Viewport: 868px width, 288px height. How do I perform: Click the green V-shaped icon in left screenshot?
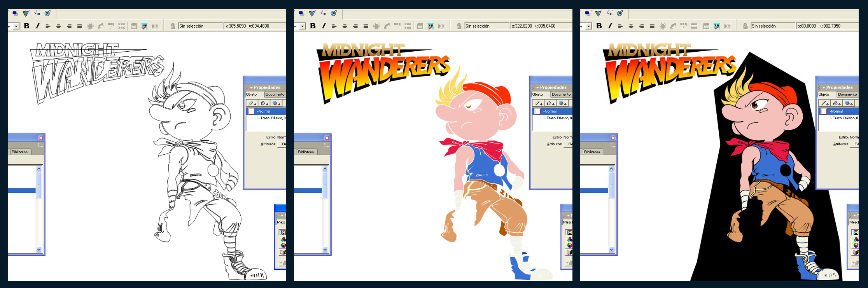click(26, 13)
